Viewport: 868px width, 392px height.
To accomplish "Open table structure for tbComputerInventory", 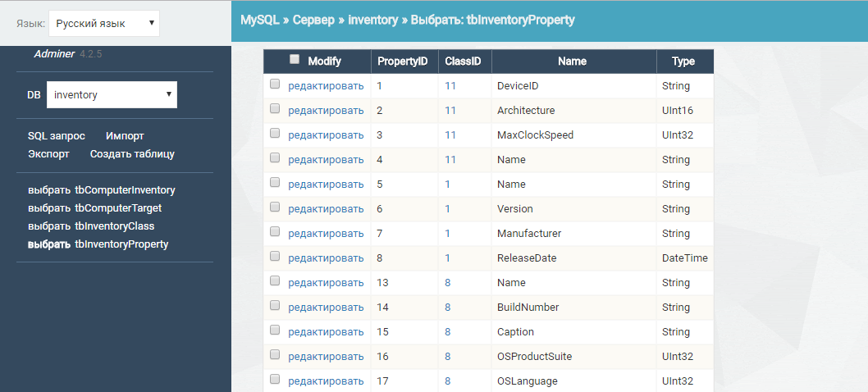I will coord(125,190).
